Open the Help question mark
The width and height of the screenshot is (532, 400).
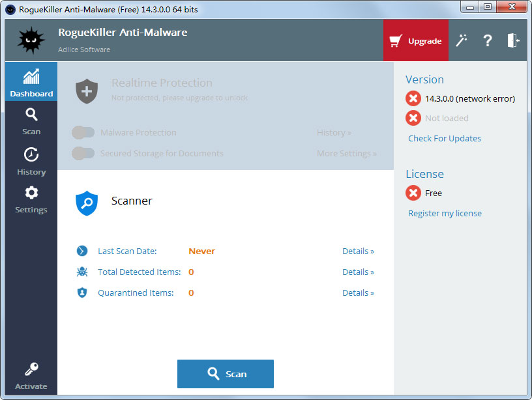point(488,40)
